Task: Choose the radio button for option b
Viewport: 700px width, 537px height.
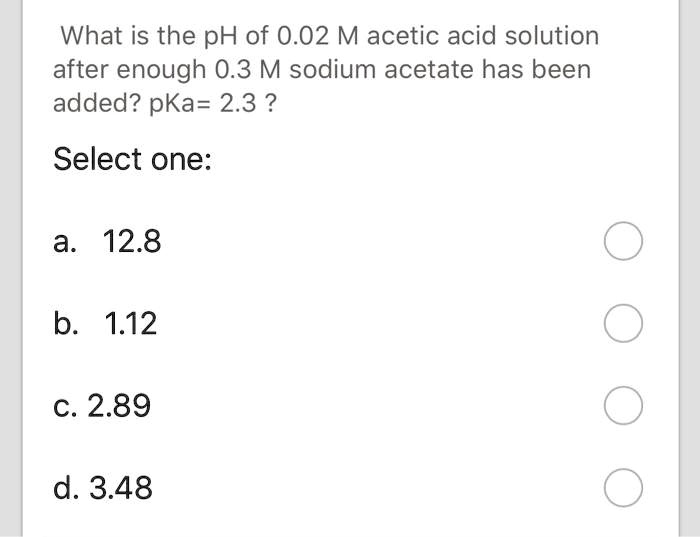Action: [x=623, y=324]
